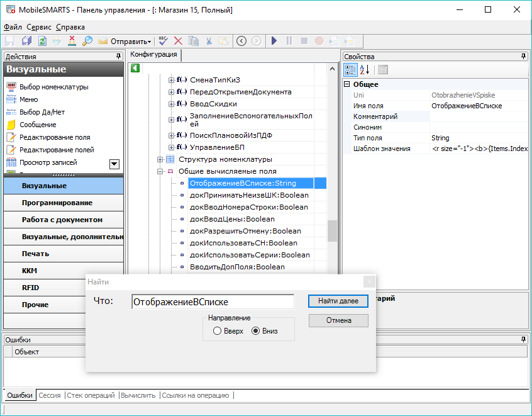Open the Ссылки на операцию tab
The image size is (532, 416).
pyautogui.click(x=196, y=395)
